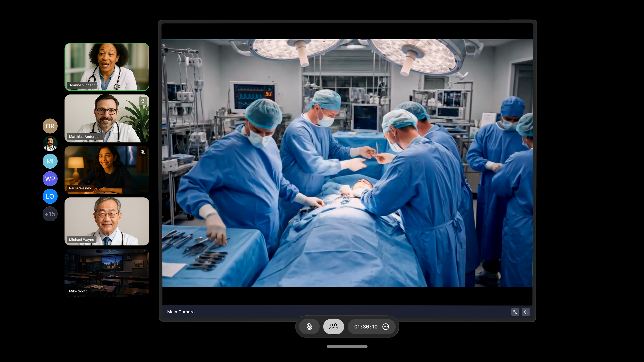The width and height of the screenshot is (644, 362).
Task: Click the Paula Wesley name label
Action: 80,188
